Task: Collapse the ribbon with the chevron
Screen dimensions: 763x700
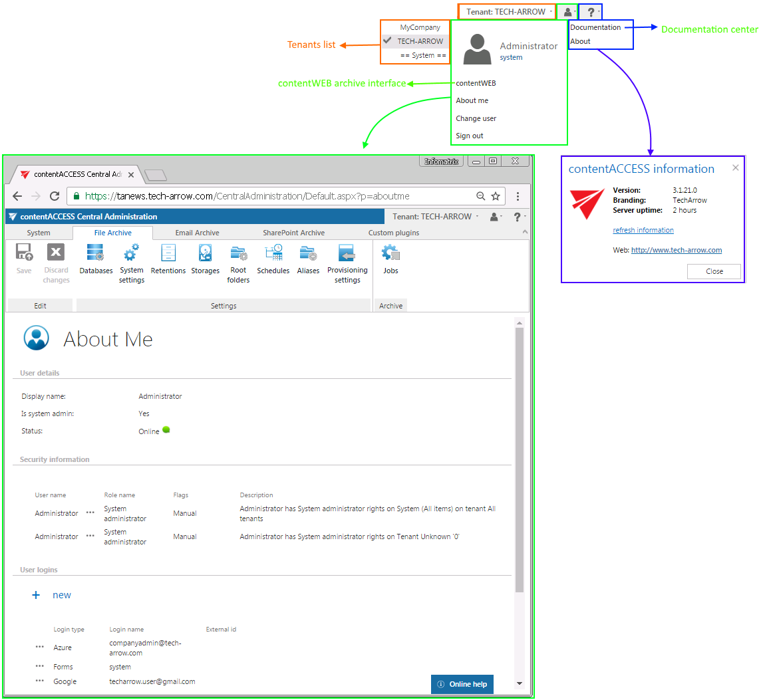Action: click(x=525, y=232)
